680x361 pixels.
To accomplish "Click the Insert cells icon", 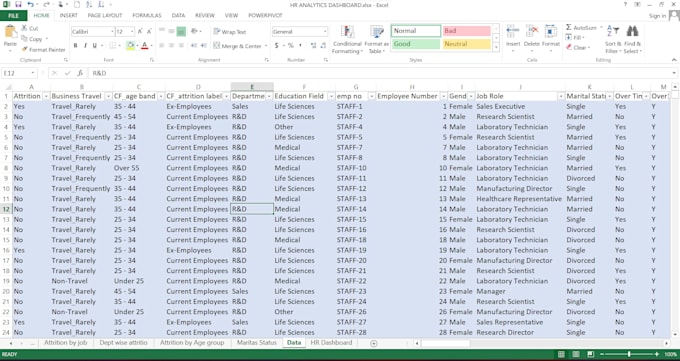I will [513, 32].
